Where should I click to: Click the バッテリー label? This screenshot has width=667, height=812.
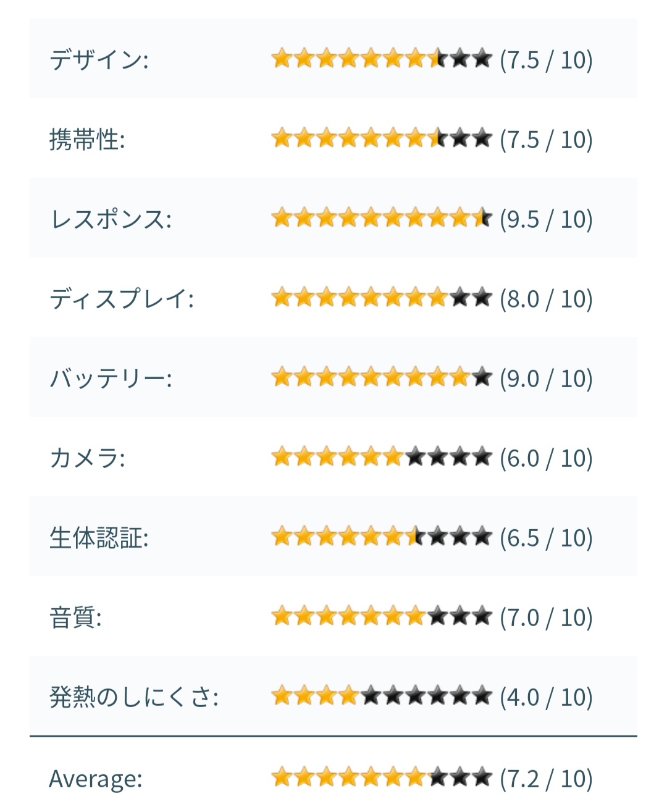tap(110, 379)
